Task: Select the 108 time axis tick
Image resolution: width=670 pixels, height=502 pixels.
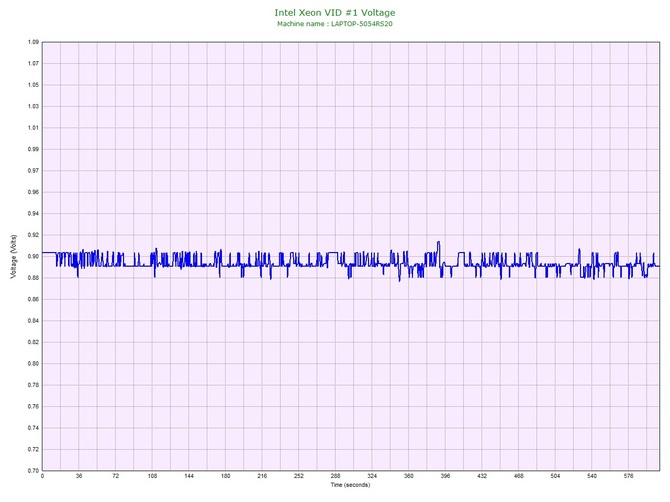Action: (152, 476)
